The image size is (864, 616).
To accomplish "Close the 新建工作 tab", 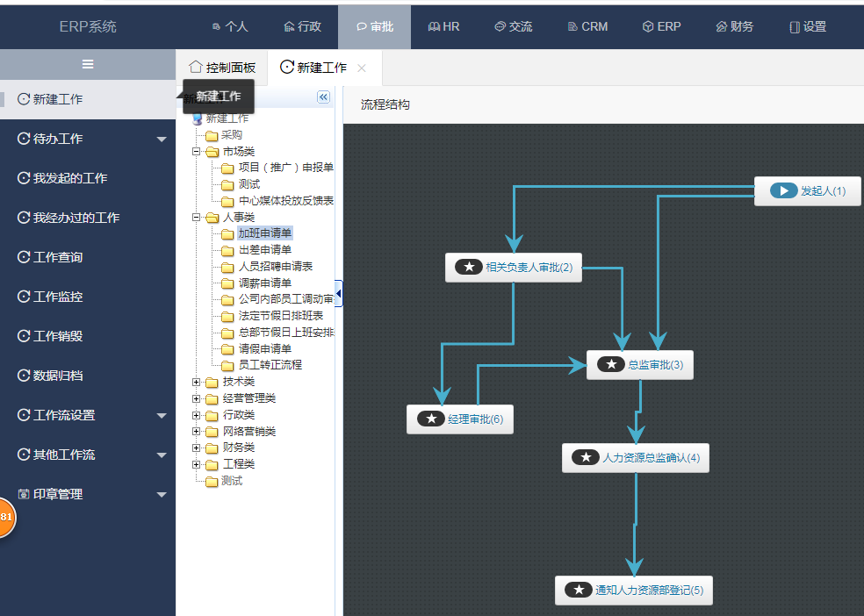I will pyautogui.click(x=362, y=68).
